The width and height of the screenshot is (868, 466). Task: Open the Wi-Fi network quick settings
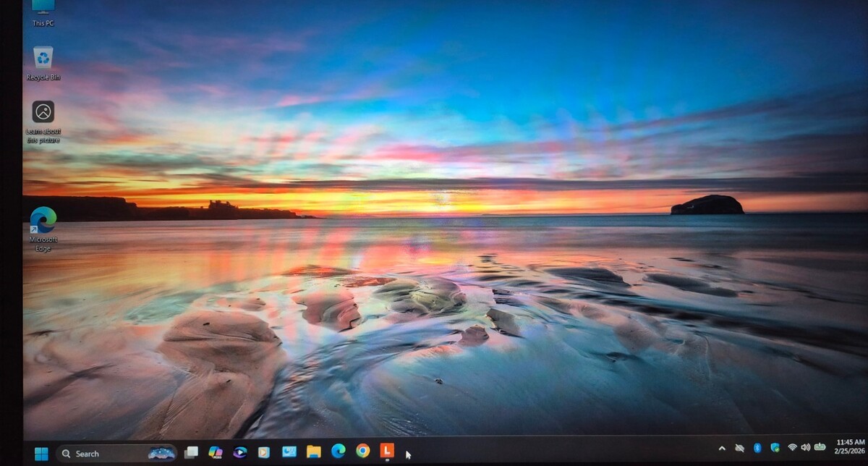coord(792,447)
